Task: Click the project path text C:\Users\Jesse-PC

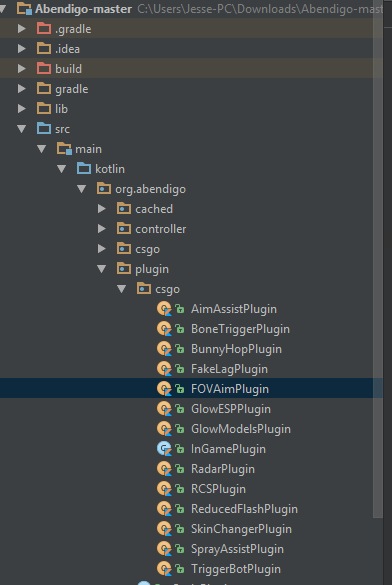Action: coord(186,9)
